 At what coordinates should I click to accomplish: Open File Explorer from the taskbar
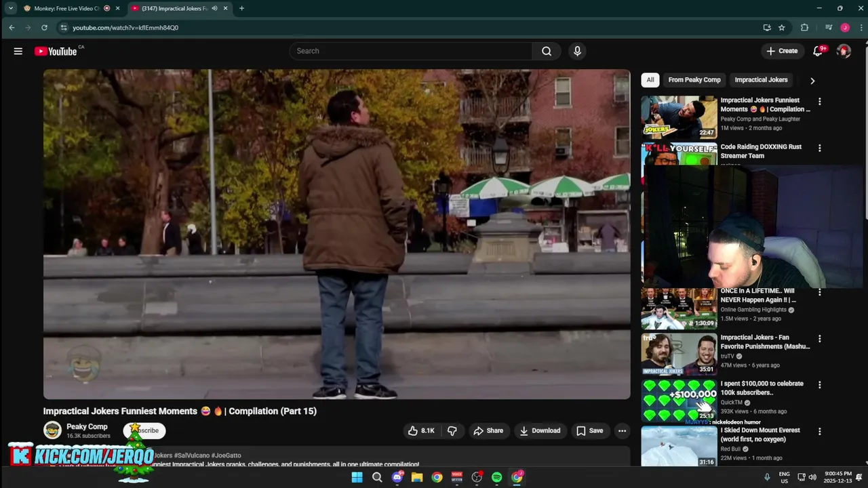417,477
